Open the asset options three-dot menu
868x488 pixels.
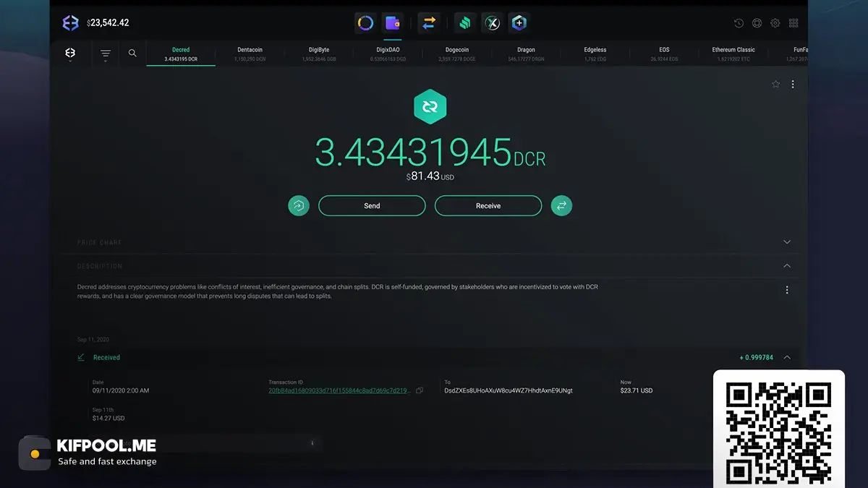coord(793,85)
